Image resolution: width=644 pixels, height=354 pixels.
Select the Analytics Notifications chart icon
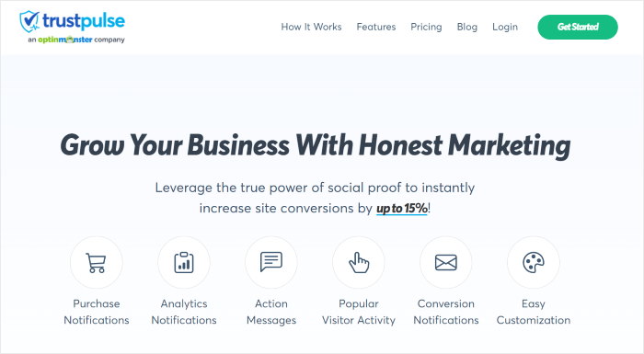pyautogui.click(x=184, y=262)
